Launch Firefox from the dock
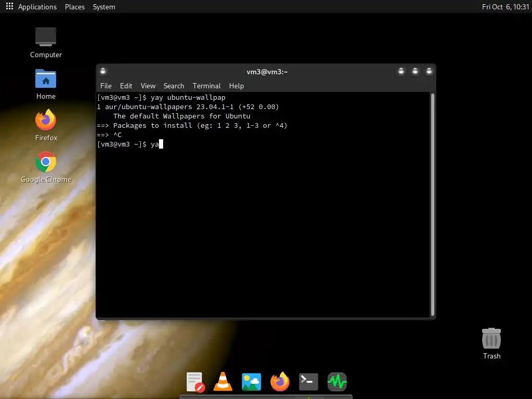 (x=280, y=382)
